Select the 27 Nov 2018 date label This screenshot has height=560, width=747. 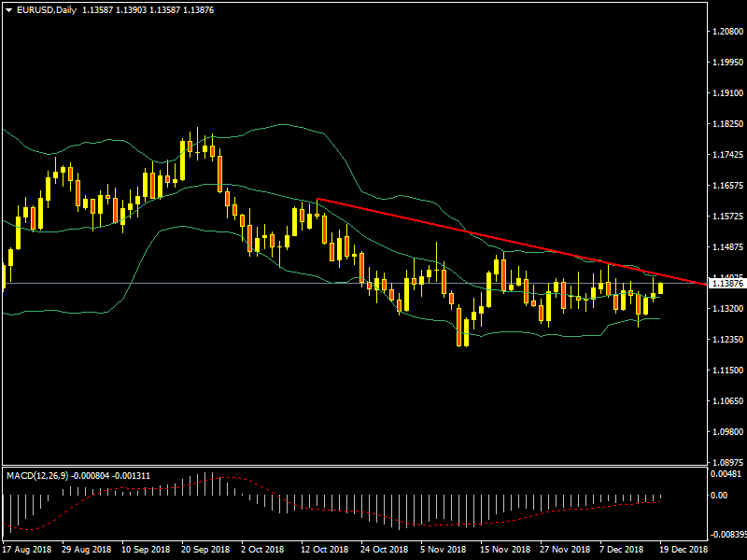pyautogui.click(x=563, y=551)
